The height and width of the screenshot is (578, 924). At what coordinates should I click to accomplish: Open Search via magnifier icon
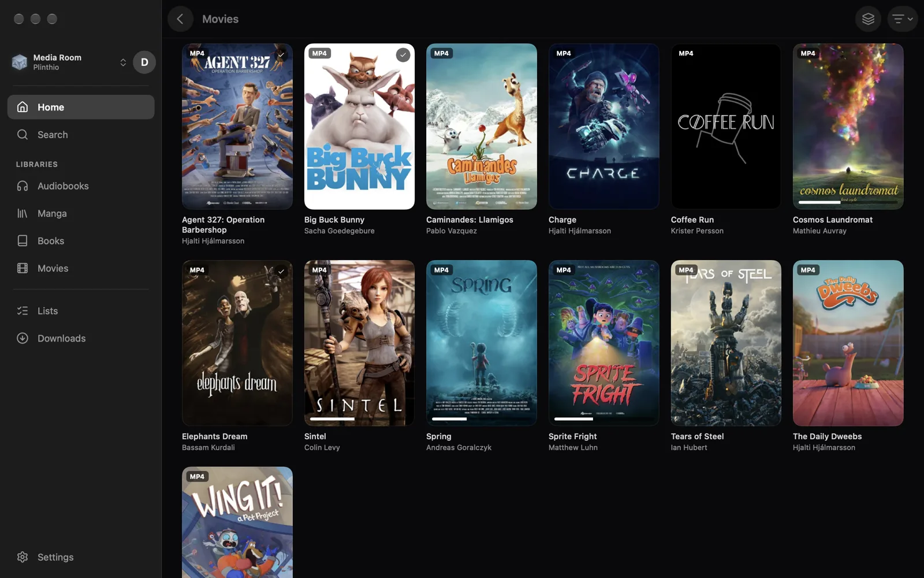click(x=23, y=135)
